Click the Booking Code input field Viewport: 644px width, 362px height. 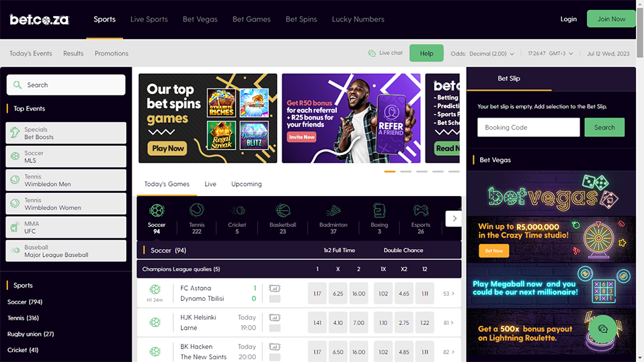pos(528,127)
